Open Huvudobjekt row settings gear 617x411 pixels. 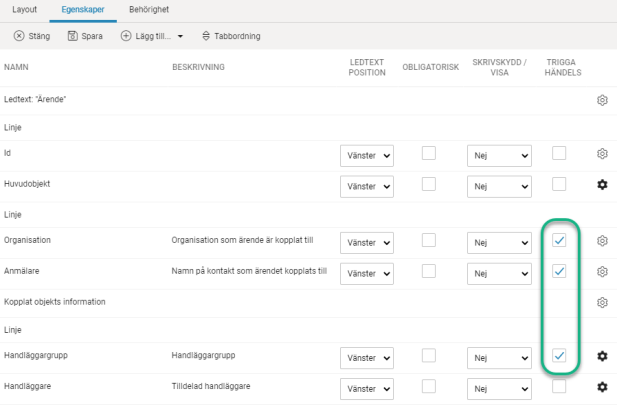[x=602, y=185]
